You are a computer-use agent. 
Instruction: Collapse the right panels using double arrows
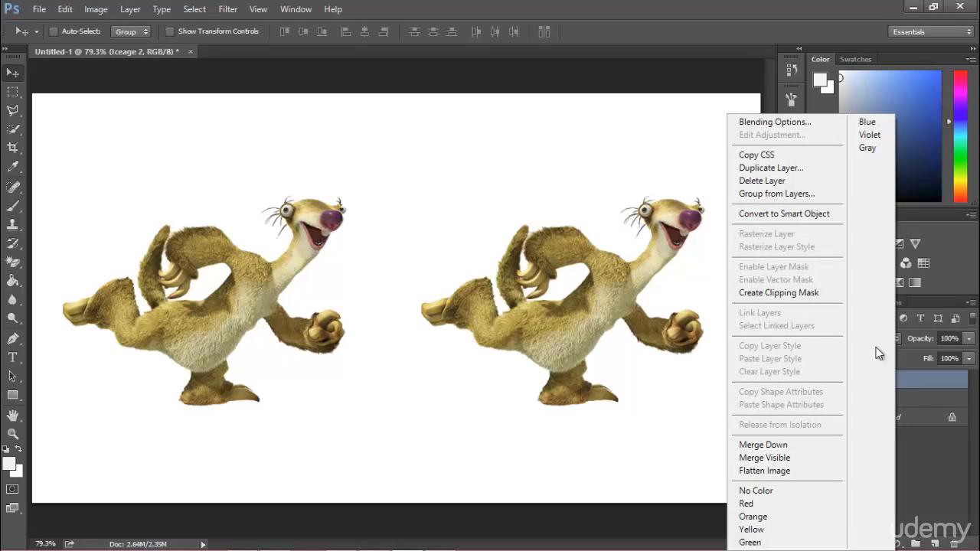(x=972, y=48)
